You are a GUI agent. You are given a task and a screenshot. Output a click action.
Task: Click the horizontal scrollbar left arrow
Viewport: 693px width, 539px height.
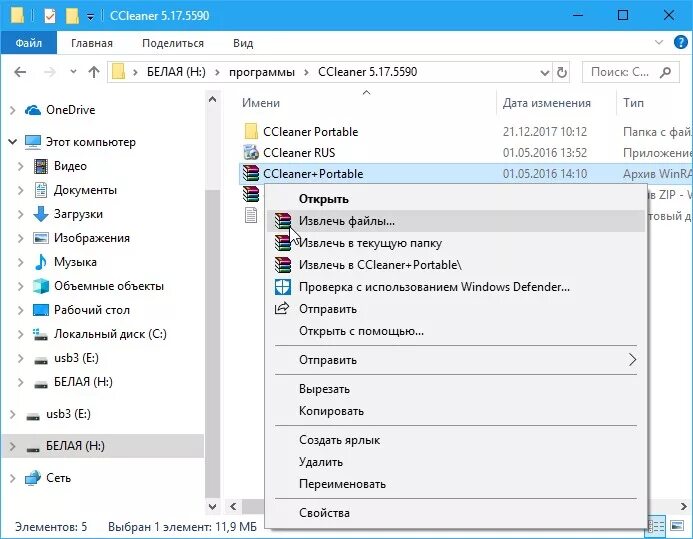233,506
